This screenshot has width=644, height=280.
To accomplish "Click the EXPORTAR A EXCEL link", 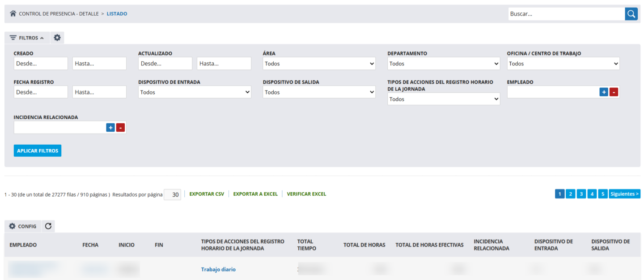I will coord(255,194).
